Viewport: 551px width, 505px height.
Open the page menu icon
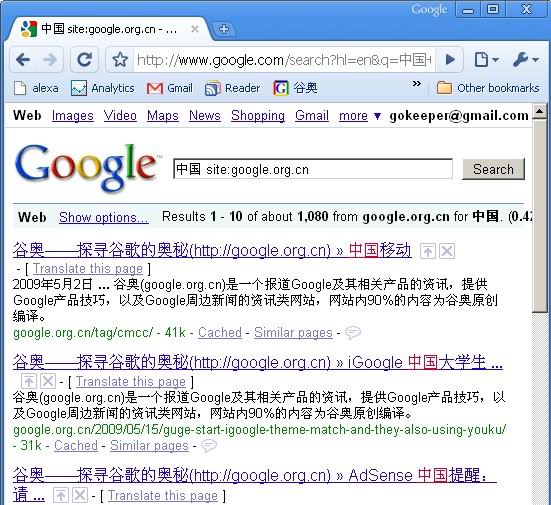[x=486, y=60]
